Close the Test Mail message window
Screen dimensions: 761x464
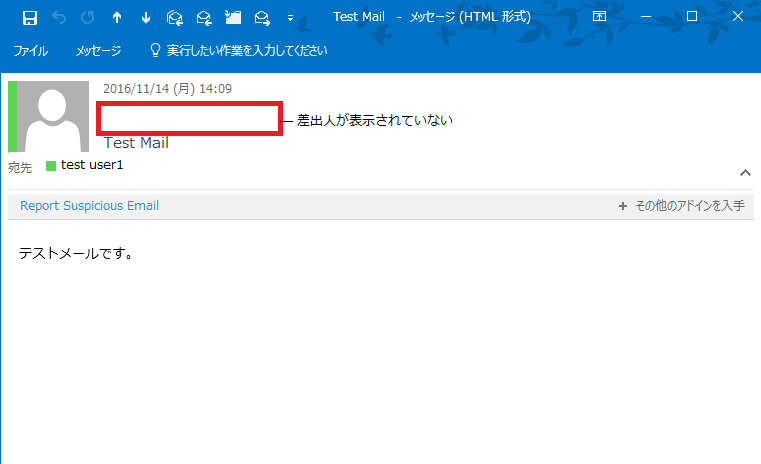738,17
